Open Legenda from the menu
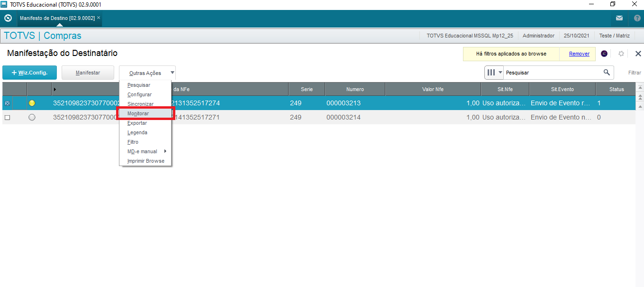 point(137,132)
